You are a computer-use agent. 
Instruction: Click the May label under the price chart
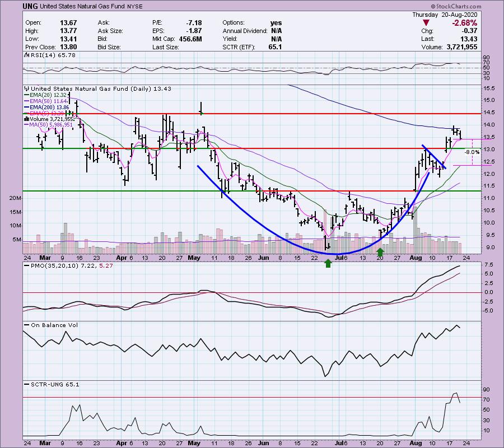194,258
